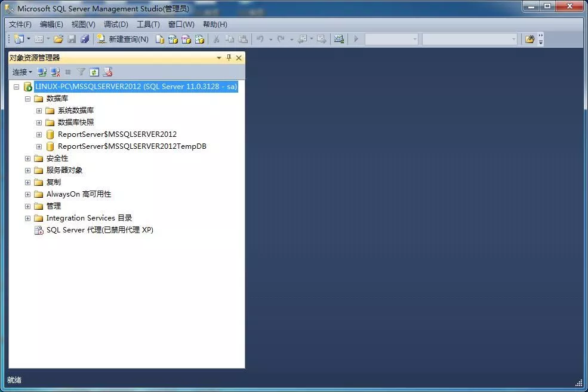
Task: Click the Analysis Services MDX Query icon
Action: point(173,39)
